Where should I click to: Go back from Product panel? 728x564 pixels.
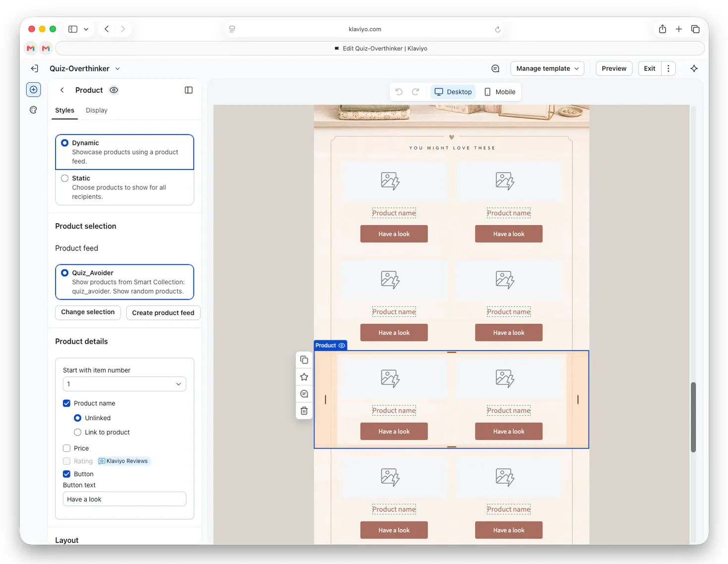[x=62, y=90]
